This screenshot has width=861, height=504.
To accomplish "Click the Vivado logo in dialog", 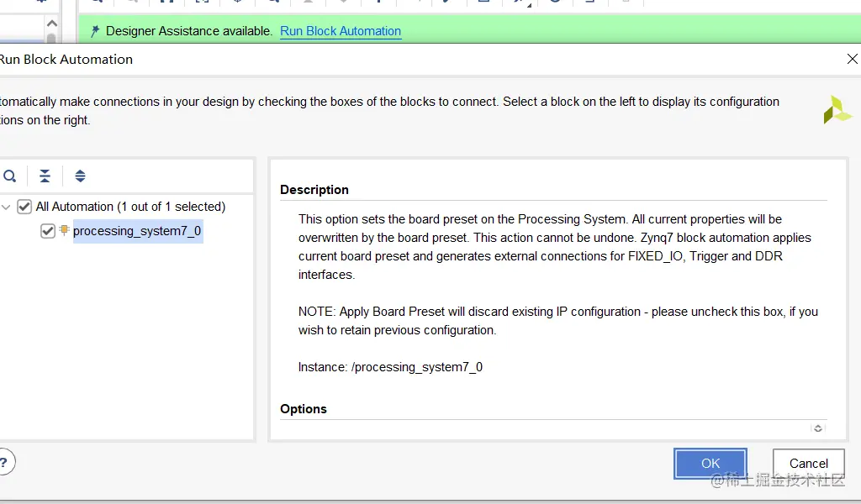I will [837, 110].
